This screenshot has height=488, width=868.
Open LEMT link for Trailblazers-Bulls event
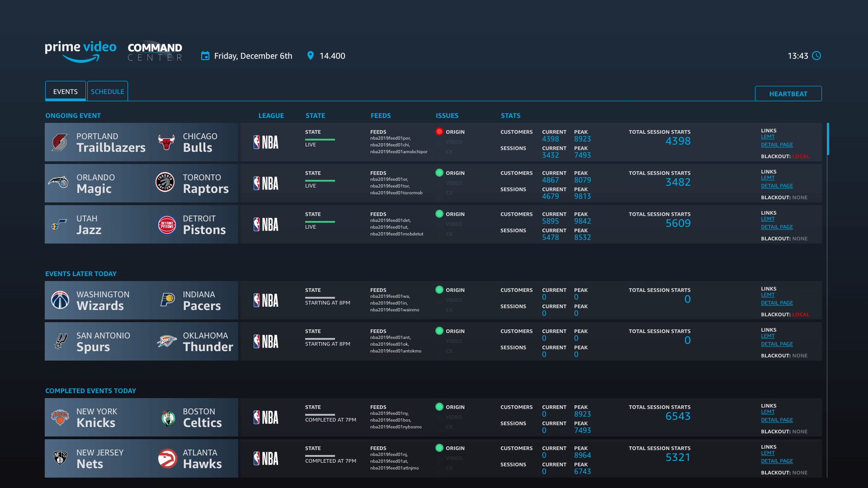[767, 136]
